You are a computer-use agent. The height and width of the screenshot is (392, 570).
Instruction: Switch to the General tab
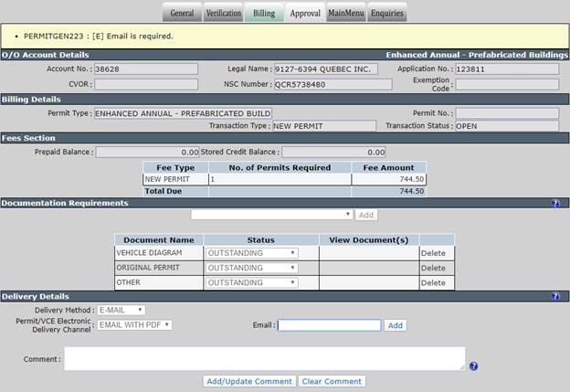coord(182,13)
